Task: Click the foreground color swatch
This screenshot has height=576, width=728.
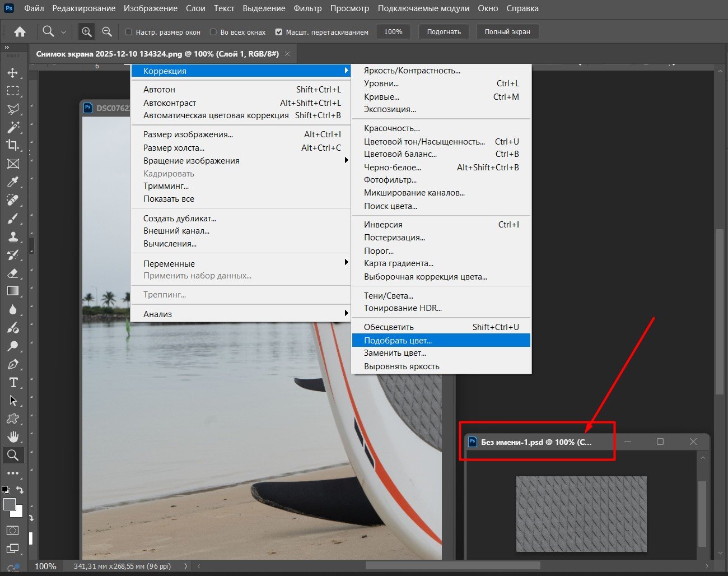Action: 10,504
